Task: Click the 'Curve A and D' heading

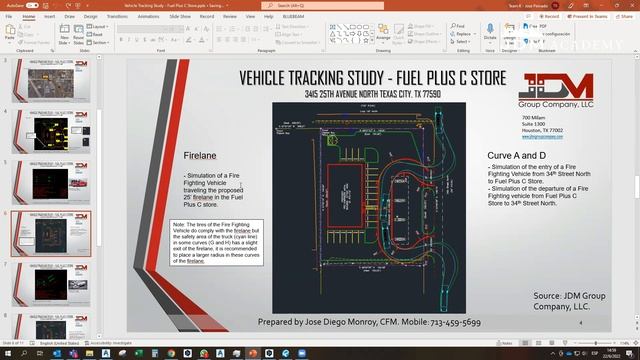Action: [516, 156]
